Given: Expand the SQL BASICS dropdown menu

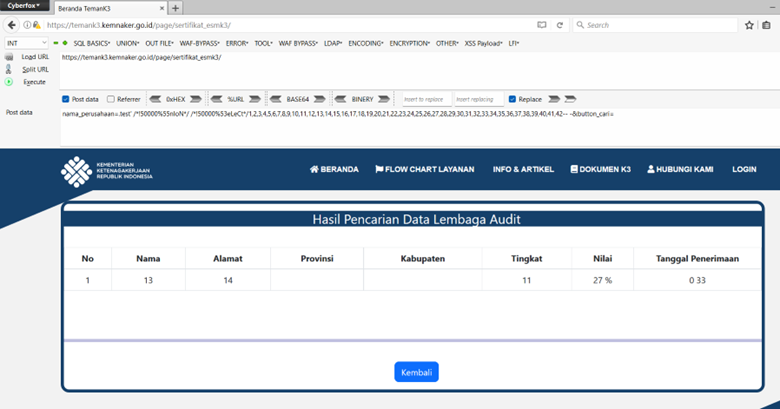Looking at the screenshot, I should click(x=93, y=43).
